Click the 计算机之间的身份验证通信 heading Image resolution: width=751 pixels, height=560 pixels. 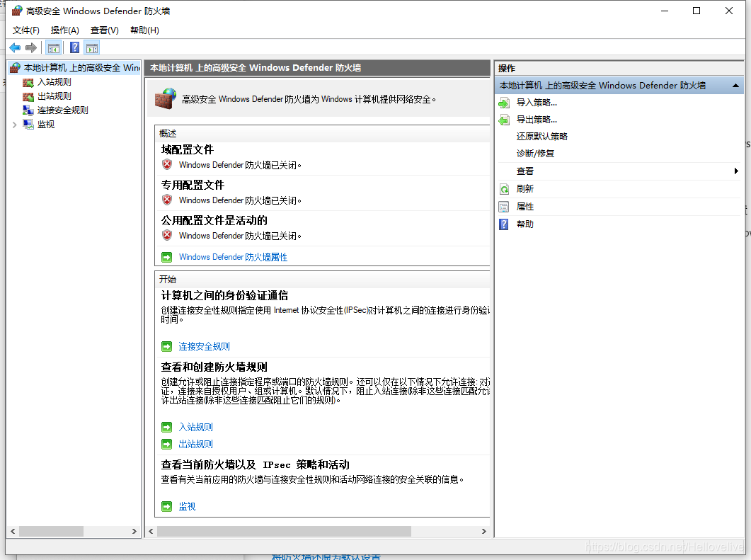pyautogui.click(x=224, y=296)
